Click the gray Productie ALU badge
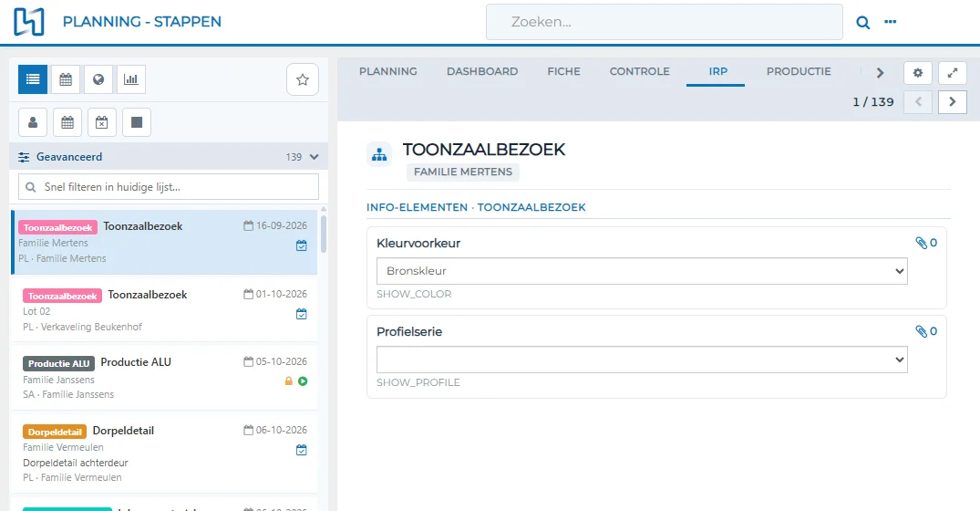The height and width of the screenshot is (511, 980). pos(58,363)
